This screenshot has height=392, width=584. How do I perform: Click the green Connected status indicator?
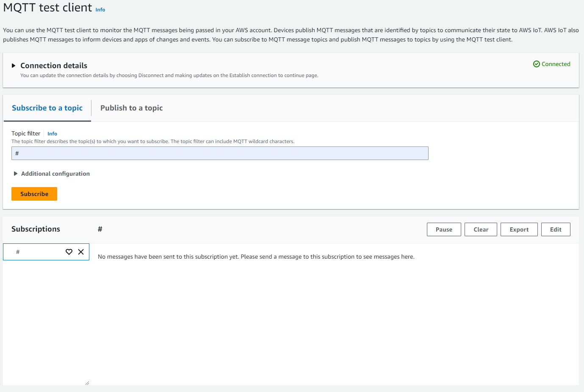(551, 64)
